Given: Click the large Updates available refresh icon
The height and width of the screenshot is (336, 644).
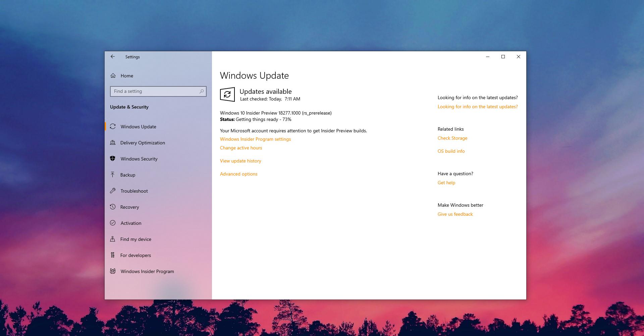Looking at the screenshot, I should (227, 94).
